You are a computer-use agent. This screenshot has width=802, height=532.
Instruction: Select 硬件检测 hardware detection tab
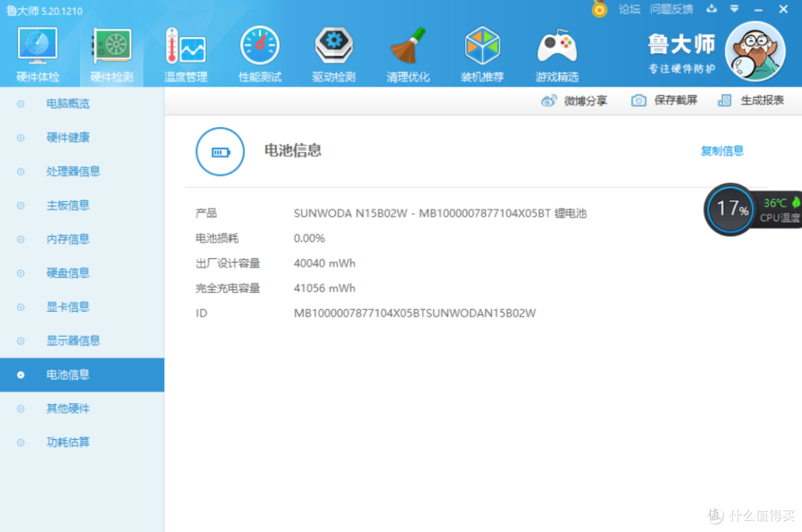coord(111,55)
